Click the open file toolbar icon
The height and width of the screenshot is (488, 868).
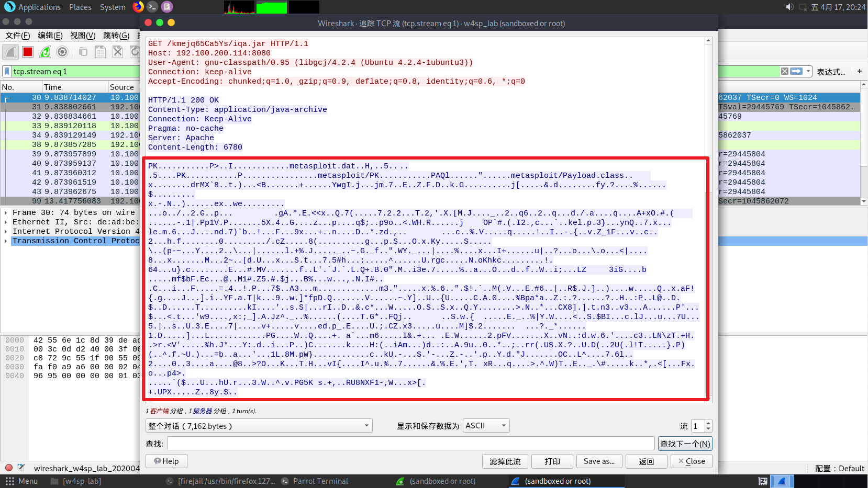pos(83,52)
